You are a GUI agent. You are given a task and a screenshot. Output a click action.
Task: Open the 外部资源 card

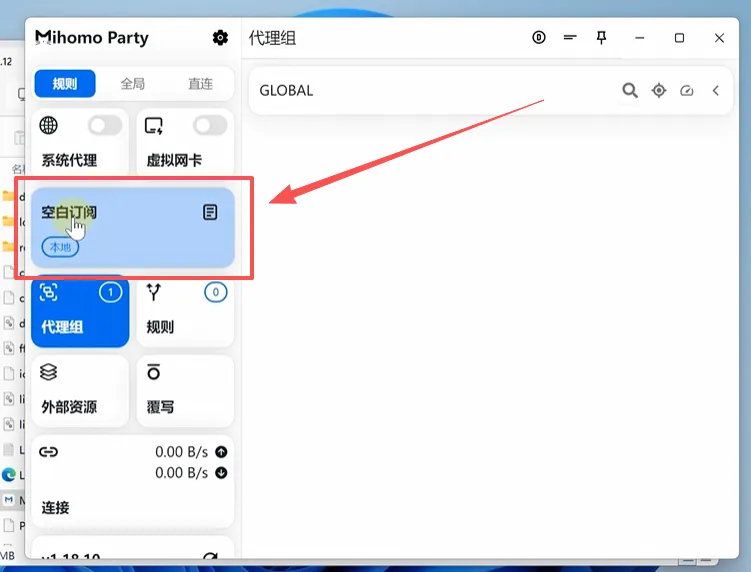(80, 390)
